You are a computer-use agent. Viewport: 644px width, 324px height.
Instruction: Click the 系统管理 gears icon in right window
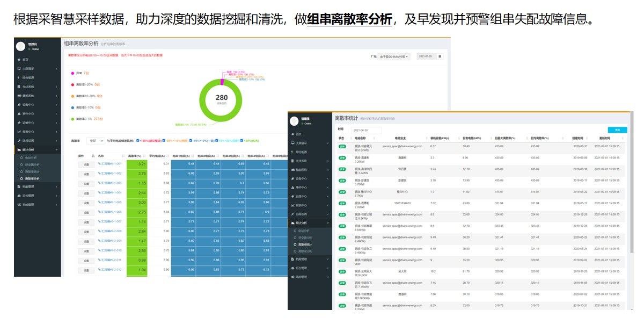click(292, 277)
